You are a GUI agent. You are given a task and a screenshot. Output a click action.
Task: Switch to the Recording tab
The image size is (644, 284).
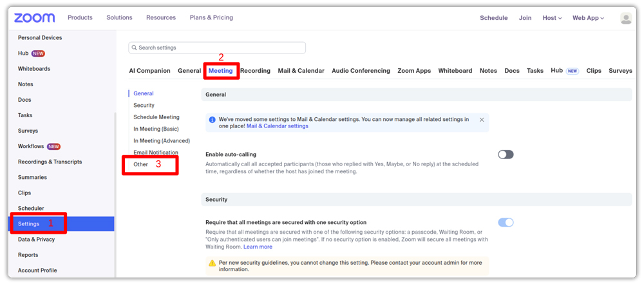click(255, 71)
